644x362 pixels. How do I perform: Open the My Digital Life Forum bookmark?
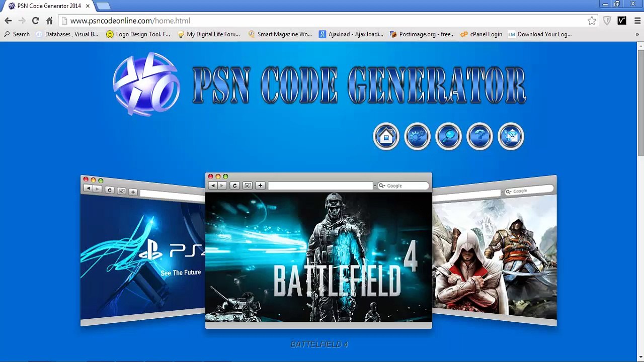(x=209, y=34)
